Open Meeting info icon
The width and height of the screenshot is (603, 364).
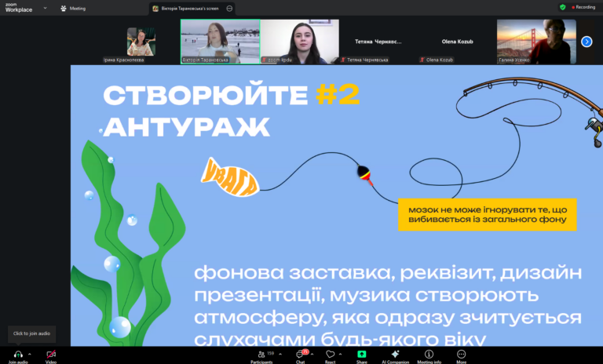[429, 354]
